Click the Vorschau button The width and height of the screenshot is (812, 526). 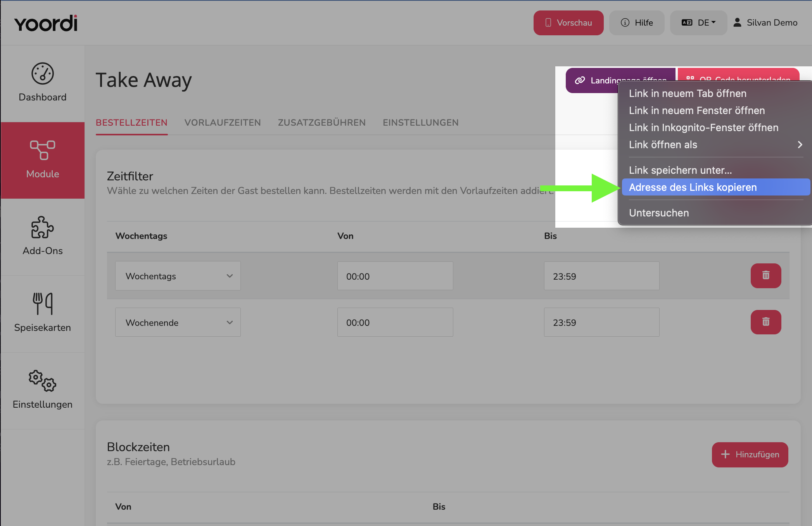click(568, 22)
